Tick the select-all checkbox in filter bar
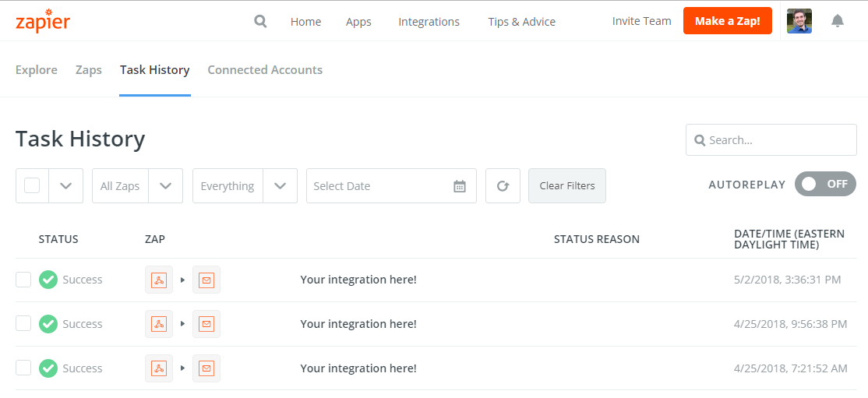Viewport: 868px width, 398px height. coord(32,185)
